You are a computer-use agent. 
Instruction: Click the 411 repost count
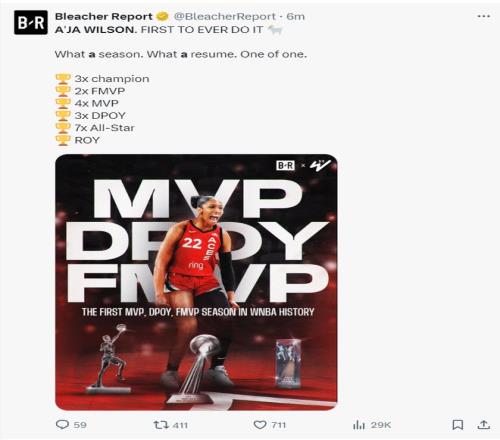(x=180, y=425)
